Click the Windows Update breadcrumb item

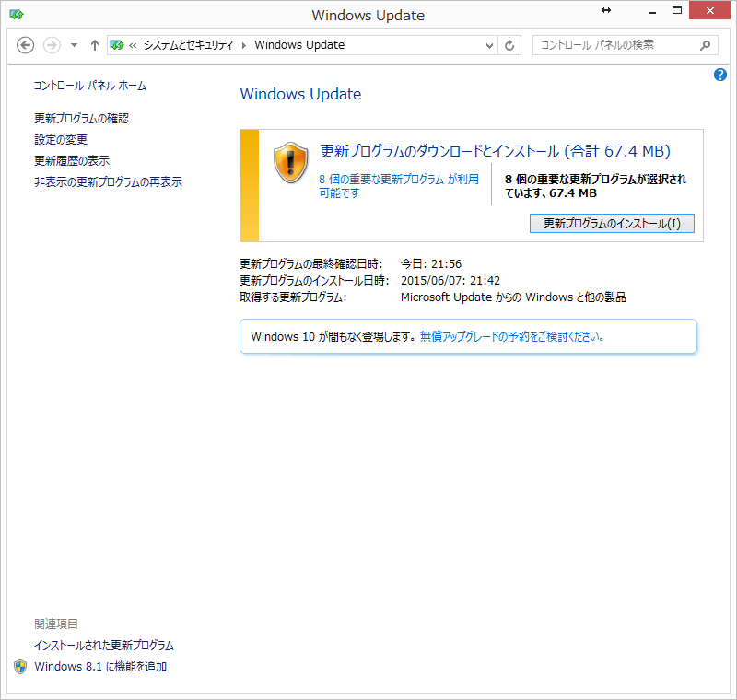[299, 45]
